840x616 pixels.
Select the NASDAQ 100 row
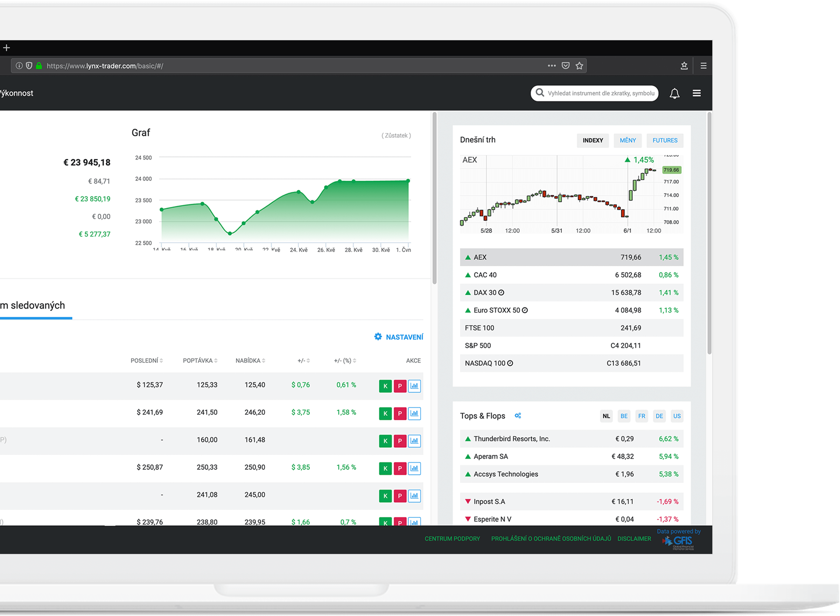click(x=571, y=363)
